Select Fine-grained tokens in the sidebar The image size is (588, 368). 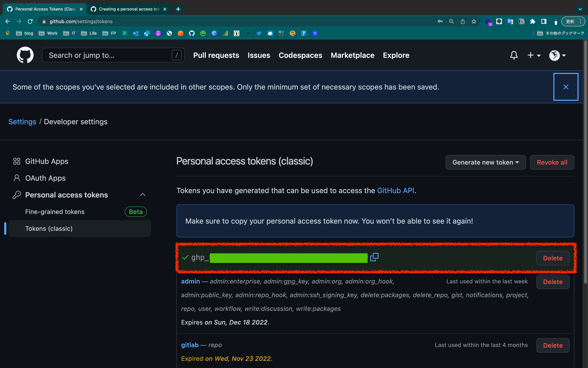[x=55, y=212]
